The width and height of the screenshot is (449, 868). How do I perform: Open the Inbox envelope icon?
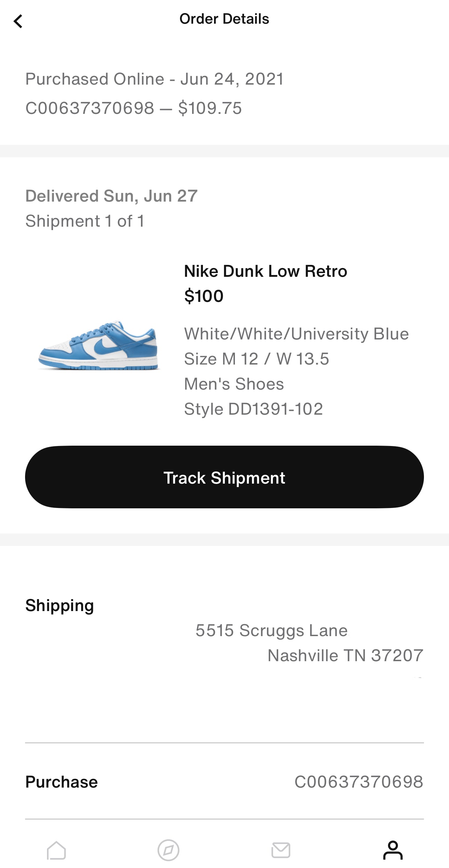281,850
